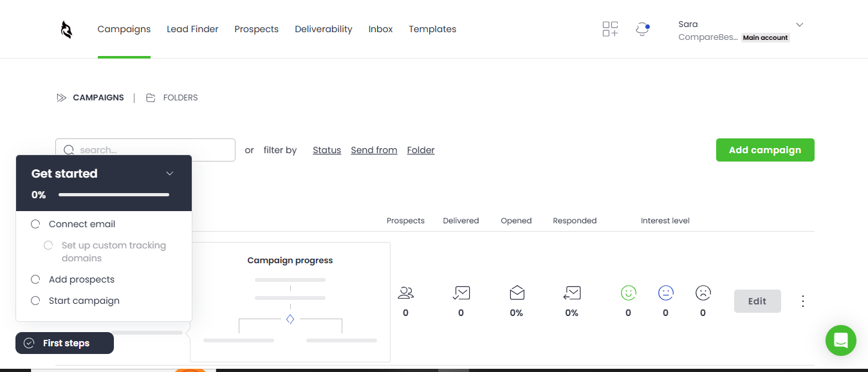Expand the Sara account dropdown arrow
The image size is (868, 372).
click(x=800, y=24)
